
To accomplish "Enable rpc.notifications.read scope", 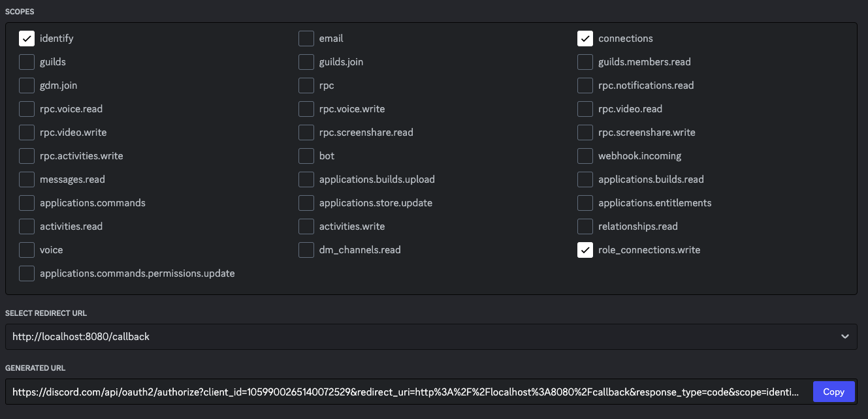I will [585, 85].
